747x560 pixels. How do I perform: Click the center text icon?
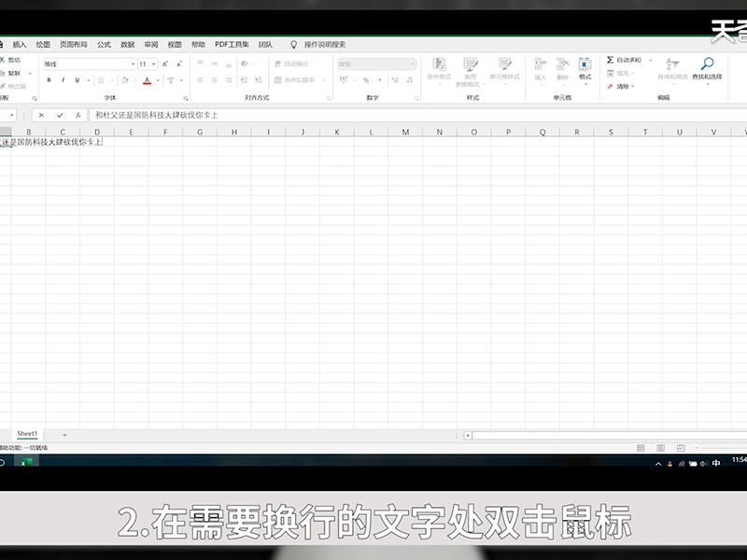coord(215,80)
